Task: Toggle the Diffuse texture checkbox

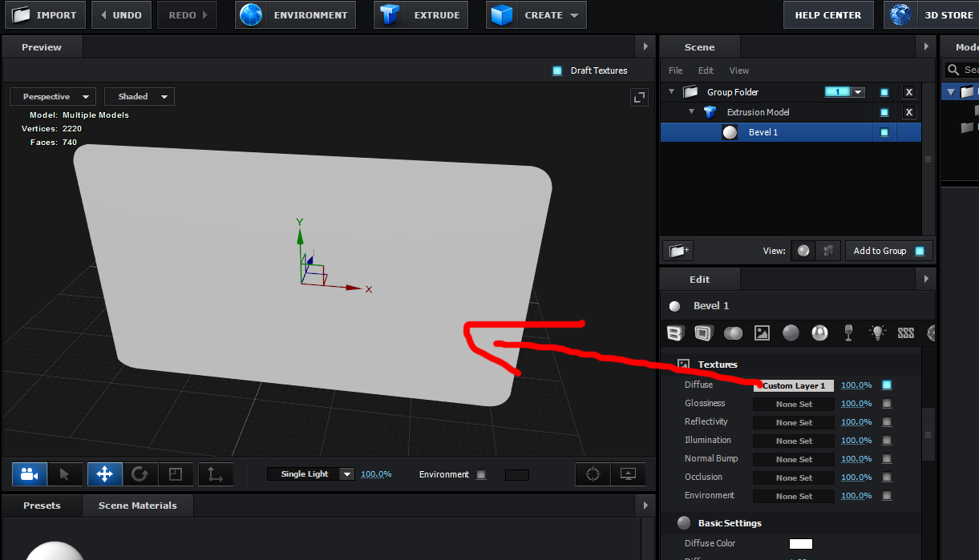Action: (x=887, y=385)
